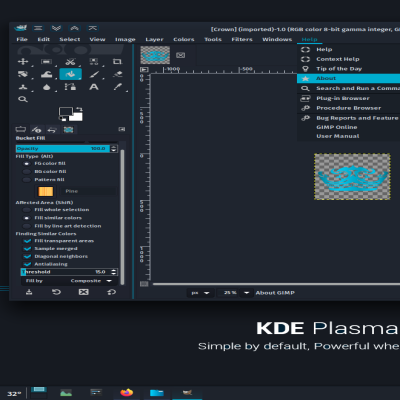Open the Filters menu
The image size is (400, 400).
coord(242,39)
